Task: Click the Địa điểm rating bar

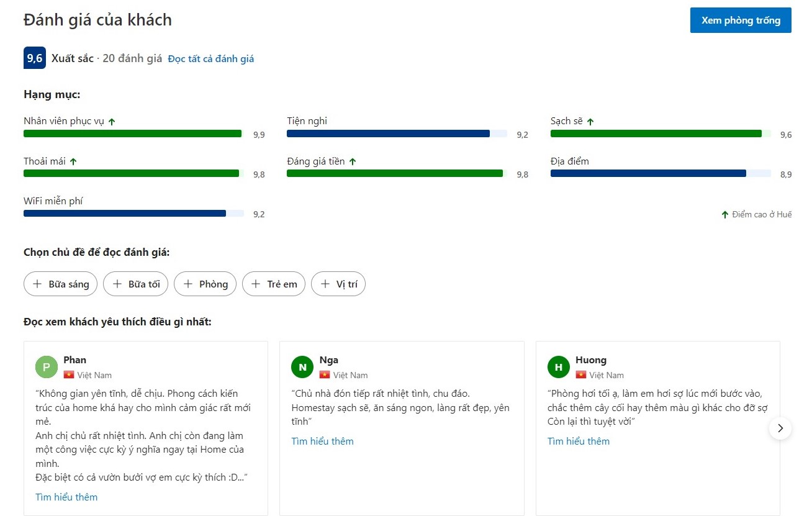Action: pyautogui.click(x=661, y=174)
